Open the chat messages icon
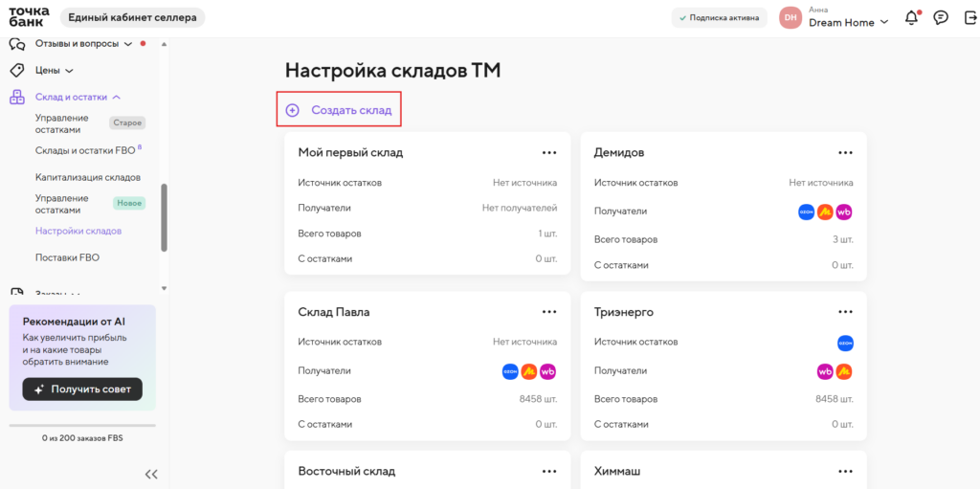Image resolution: width=980 pixels, height=489 pixels. click(940, 18)
